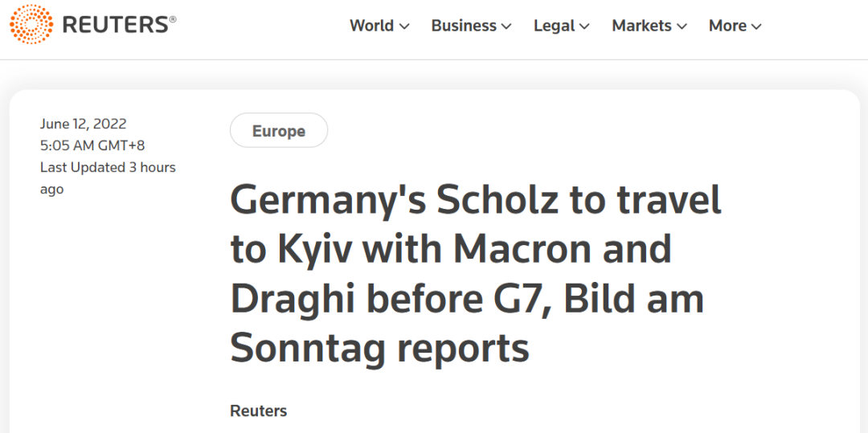Image resolution: width=868 pixels, height=433 pixels.
Task: Click the Europe section tag button
Action: pos(279,131)
